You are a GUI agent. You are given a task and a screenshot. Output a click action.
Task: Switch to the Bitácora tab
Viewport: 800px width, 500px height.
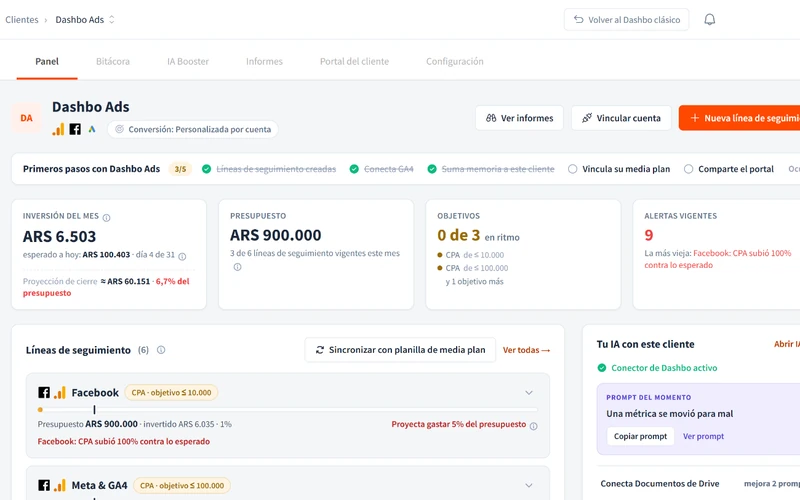(x=113, y=61)
